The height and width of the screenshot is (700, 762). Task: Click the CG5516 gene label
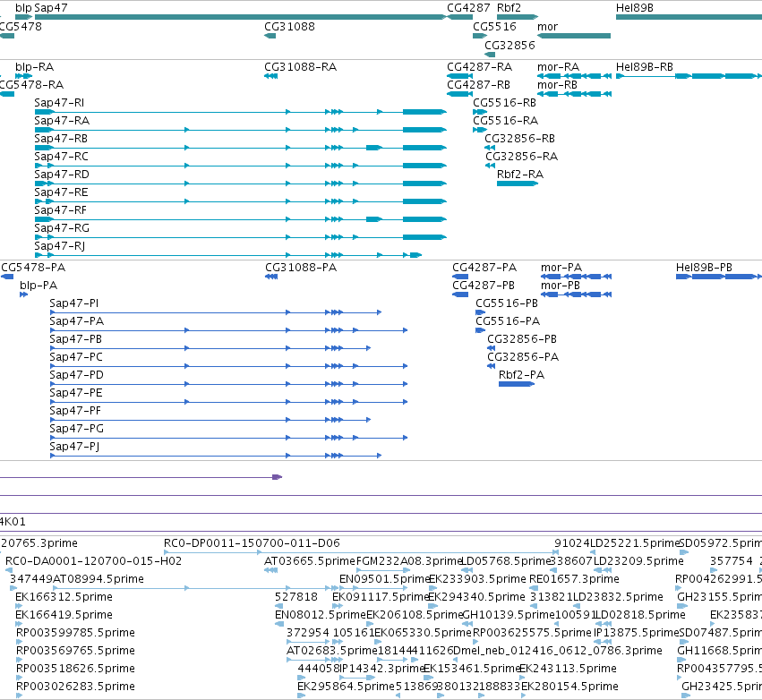tap(494, 27)
